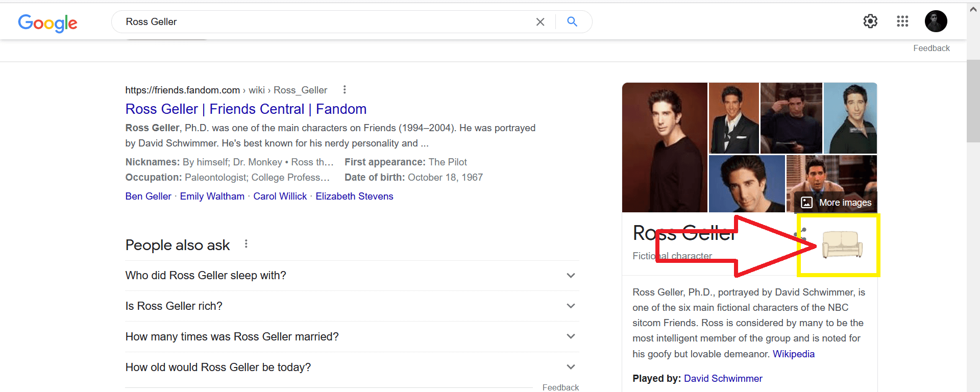Click the couch icon in knowledge panel
Viewport: 980px width, 392px height.
(842, 244)
